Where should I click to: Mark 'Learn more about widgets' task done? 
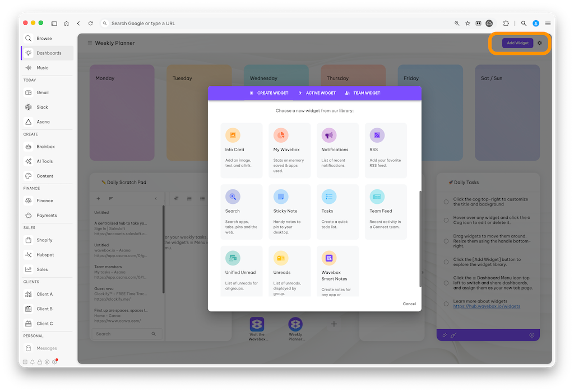click(x=446, y=304)
